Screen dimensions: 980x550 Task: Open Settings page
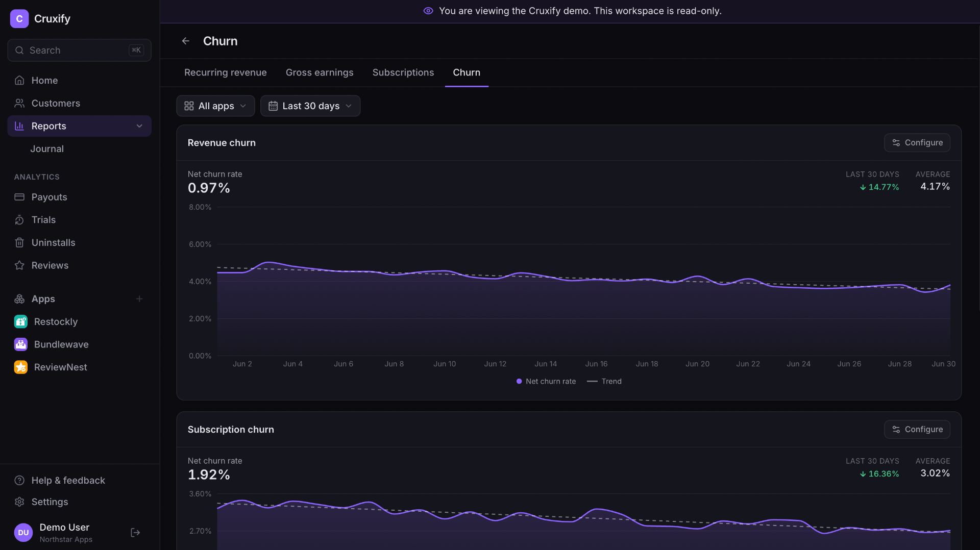[79, 502]
